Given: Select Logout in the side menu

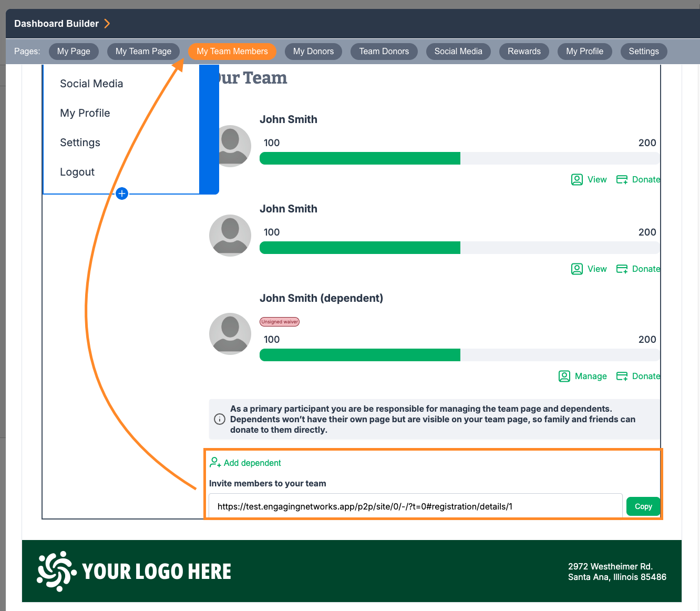Looking at the screenshot, I should point(77,172).
